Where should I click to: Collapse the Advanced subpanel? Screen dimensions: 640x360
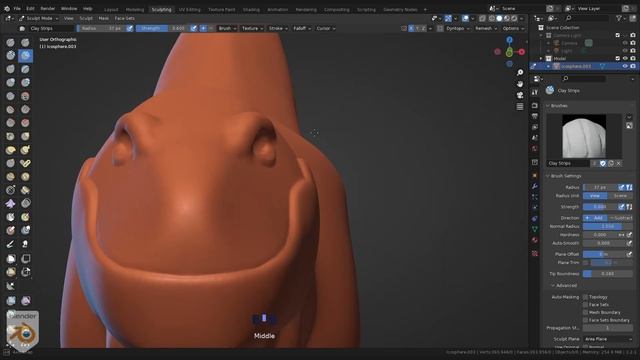tap(564, 285)
